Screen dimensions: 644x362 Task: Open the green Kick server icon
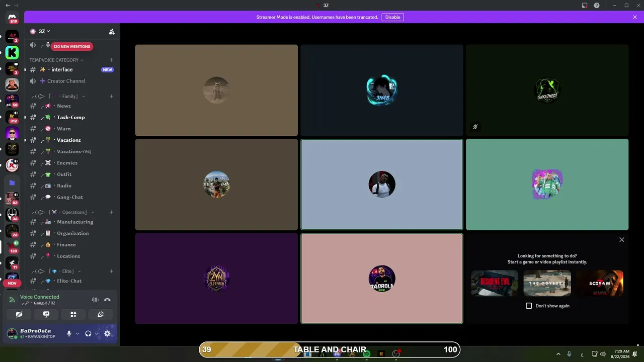coord(12,53)
